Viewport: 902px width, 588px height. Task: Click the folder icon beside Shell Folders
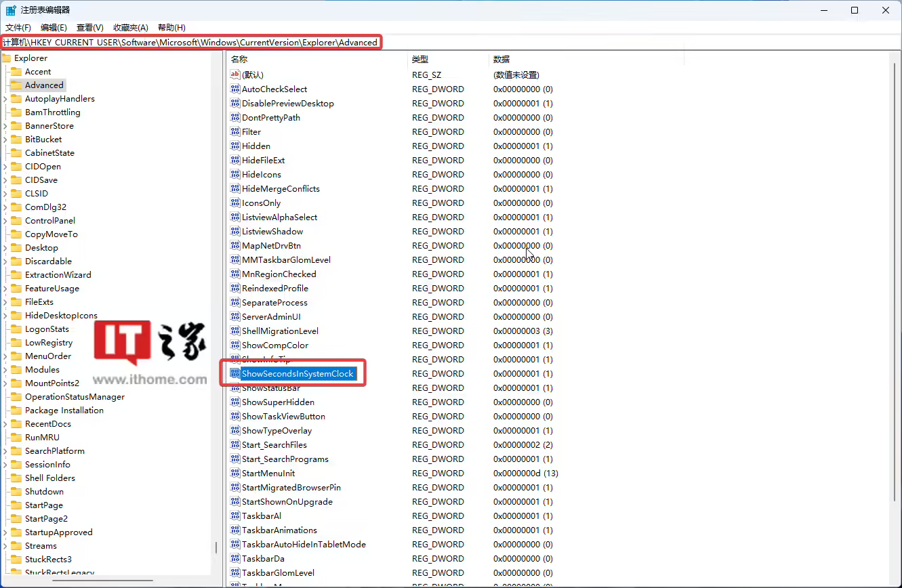(16, 478)
